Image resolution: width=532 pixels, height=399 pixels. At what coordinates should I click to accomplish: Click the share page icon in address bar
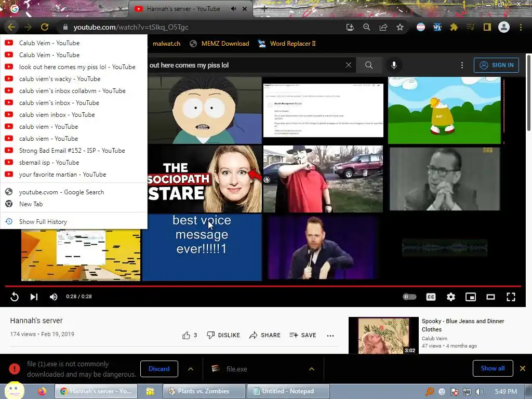click(x=383, y=27)
